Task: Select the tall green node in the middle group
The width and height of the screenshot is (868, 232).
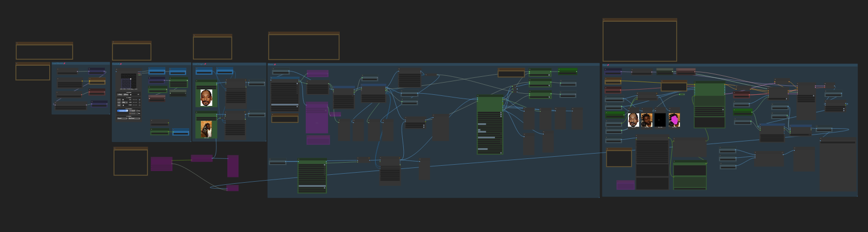Action: (490, 125)
